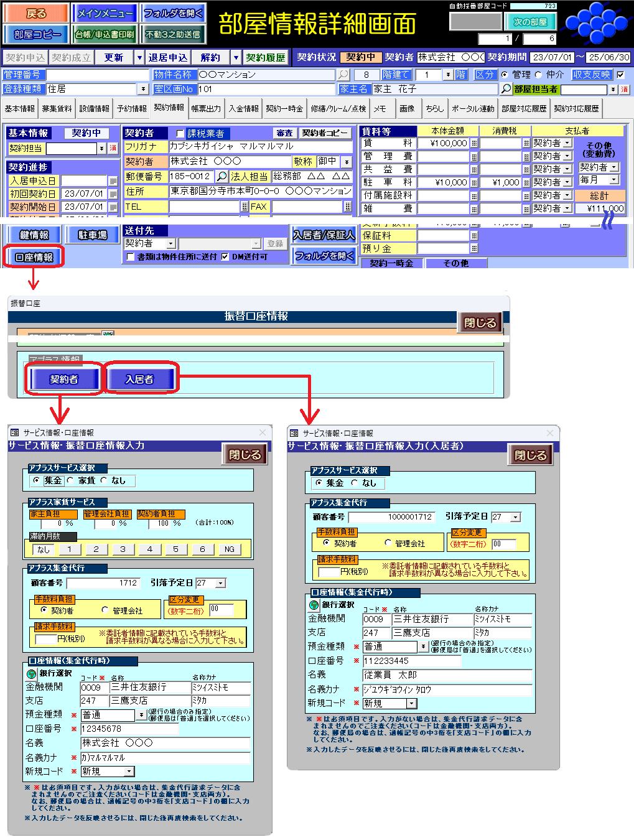This screenshot has height=840, width=634.
Task: Click the red 消 icon beside 契約担当
Action: pyautogui.click(x=113, y=149)
